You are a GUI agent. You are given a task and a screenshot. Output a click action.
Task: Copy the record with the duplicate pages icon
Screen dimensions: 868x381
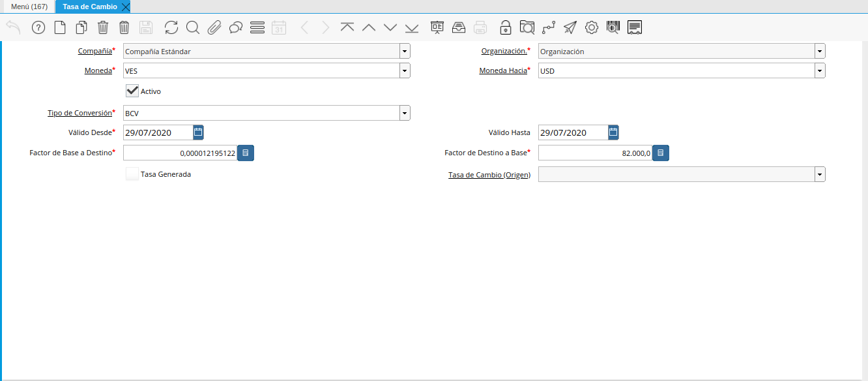click(81, 27)
